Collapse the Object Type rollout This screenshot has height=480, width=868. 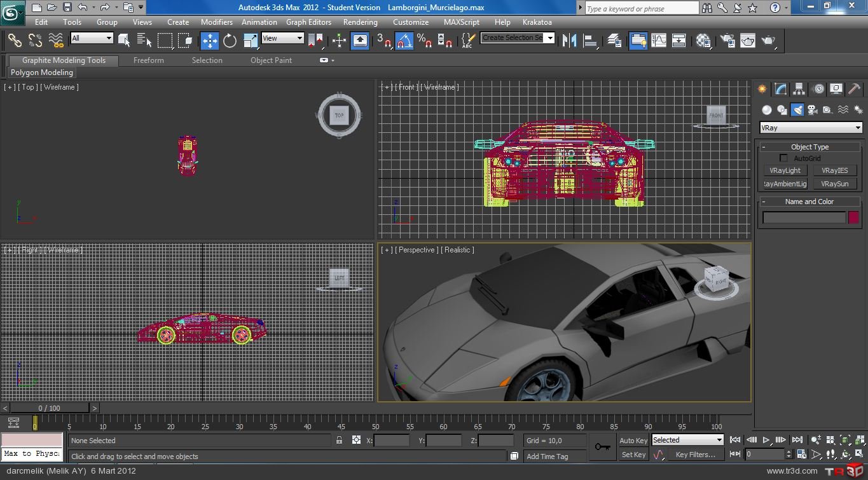tap(809, 147)
